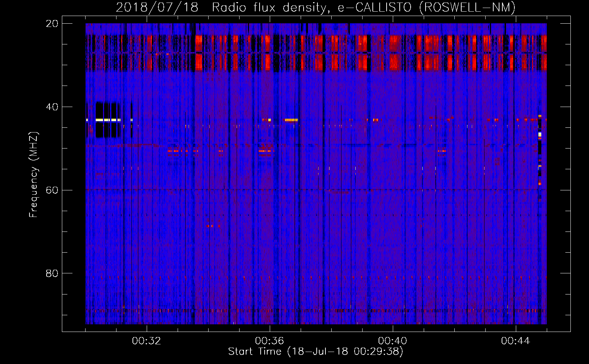Viewport: 589px width, 364px height.
Task: Click the frequency tick label '60'
Action: pos(52,190)
